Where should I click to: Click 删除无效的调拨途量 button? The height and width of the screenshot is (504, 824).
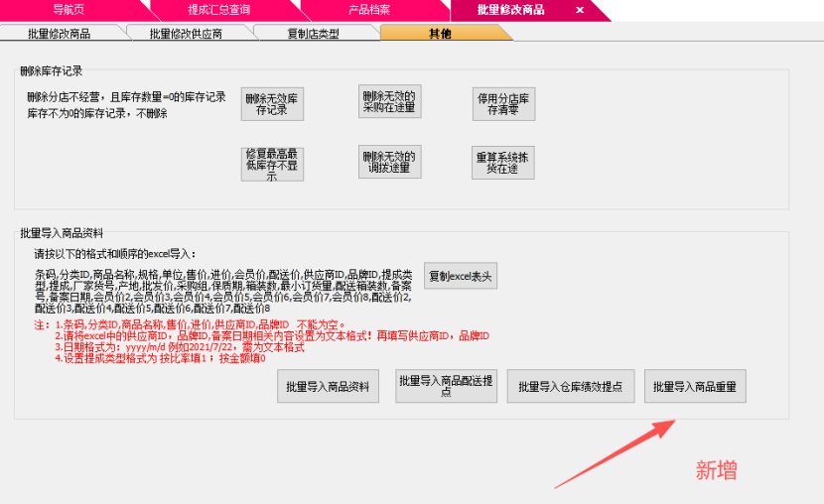(x=389, y=162)
